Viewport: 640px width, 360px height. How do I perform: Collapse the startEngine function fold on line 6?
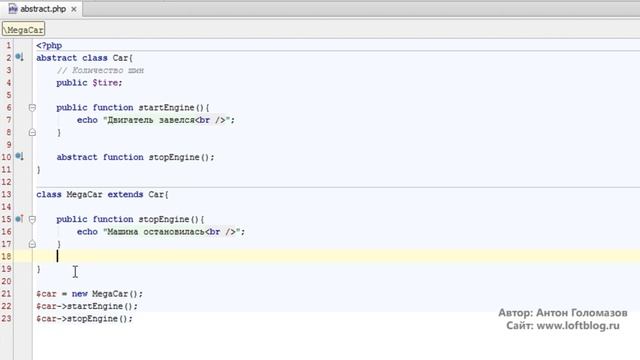click(x=32, y=108)
